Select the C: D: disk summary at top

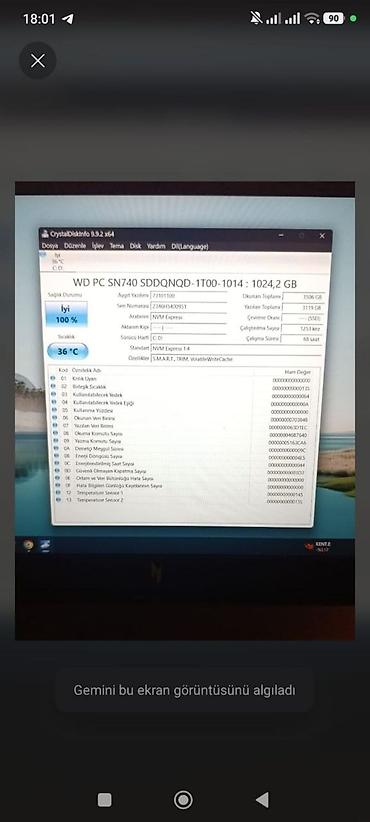pyautogui.click(x=58, y=261)
